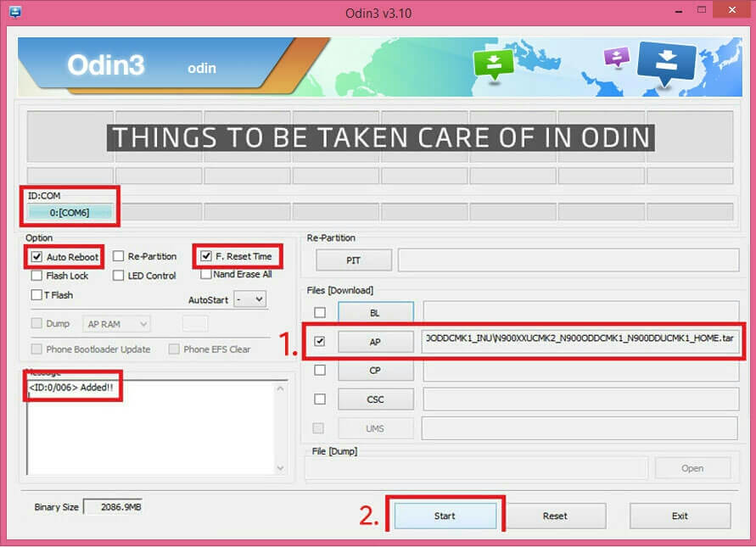Click the BL file path field
756x547 pixels.
coord(581,312)
